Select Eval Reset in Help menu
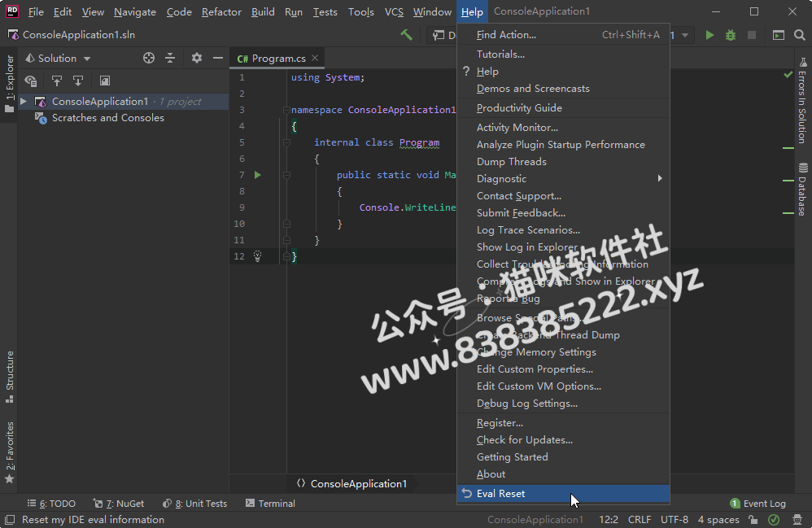The image size is (812, 528). tap(563, 494)
